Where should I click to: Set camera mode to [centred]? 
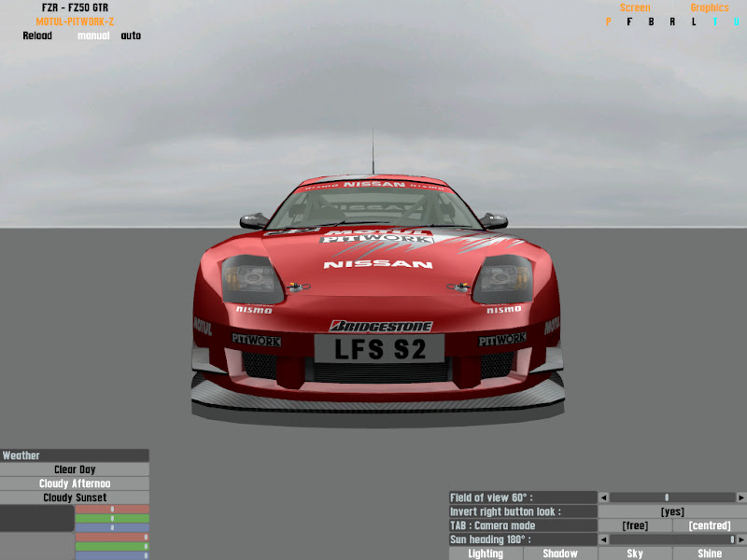pyautogui.click(x=710, y=525)
